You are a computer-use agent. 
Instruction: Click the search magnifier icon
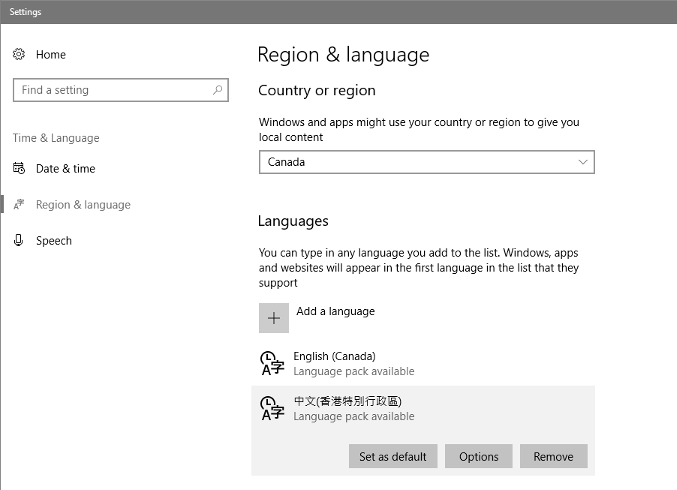(217, 90)
